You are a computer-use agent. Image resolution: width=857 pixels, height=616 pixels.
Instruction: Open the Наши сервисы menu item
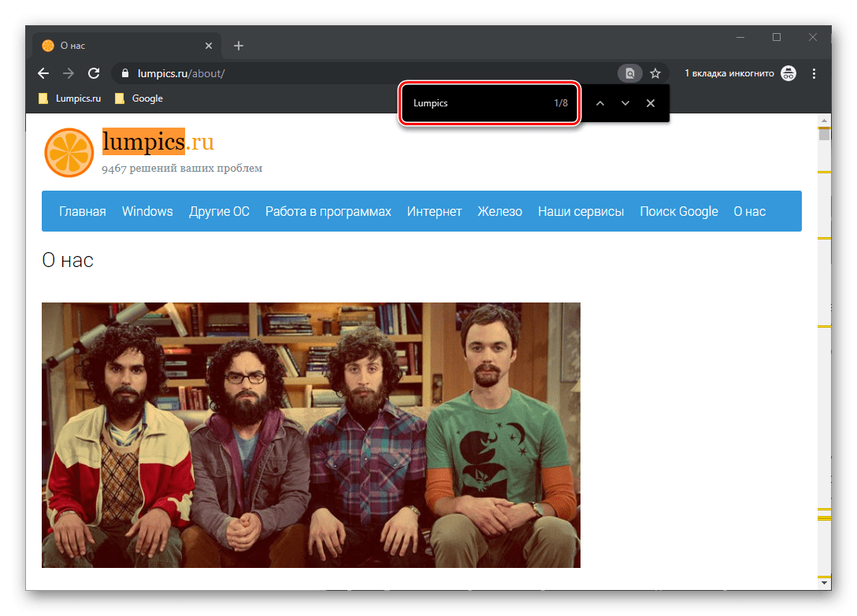pos(581,212)
